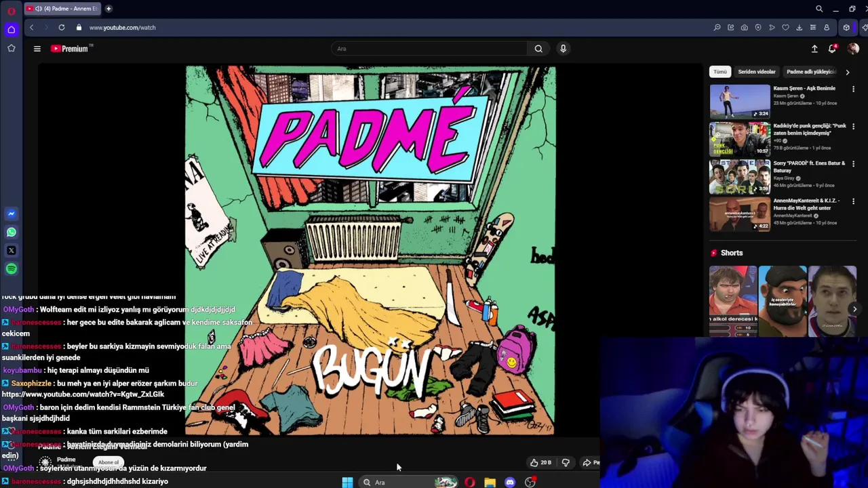Click the padlock site info icon
The height and width of the screenshot is (488, 868).
click(x=79, y=27)
